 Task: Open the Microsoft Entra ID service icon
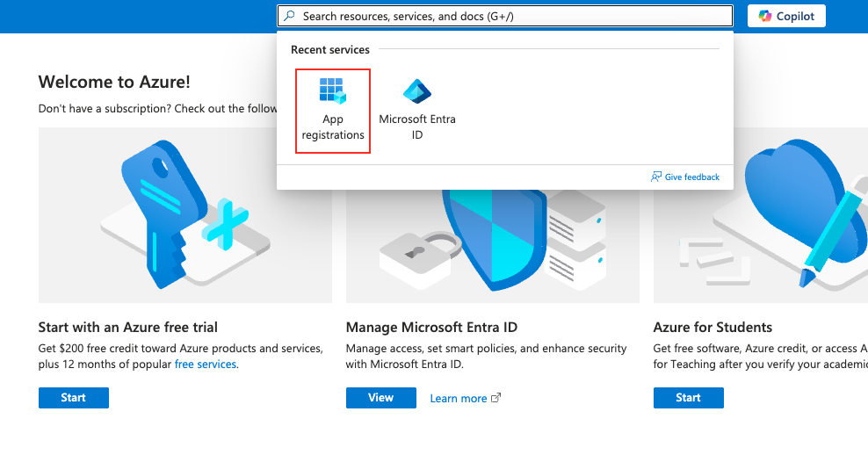(x=416, y=91)
